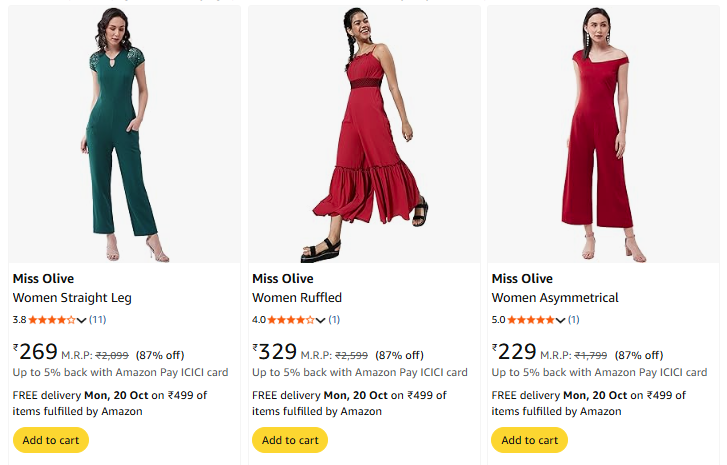Image resolution: width=727 pixels, height=465 pixels.
Task: Click the 3.8 star rating icons
Action: (x=52, y=320)
